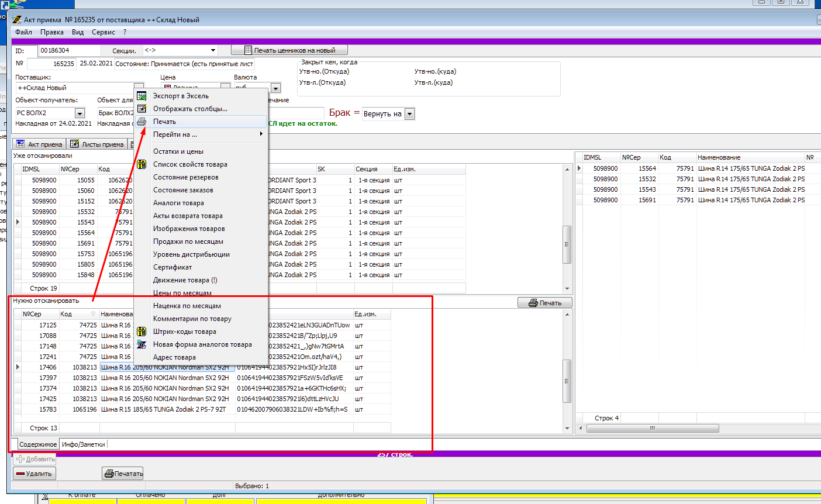
Task: Click the Листы приема tab icon
Action: click(x=75, y=144)
